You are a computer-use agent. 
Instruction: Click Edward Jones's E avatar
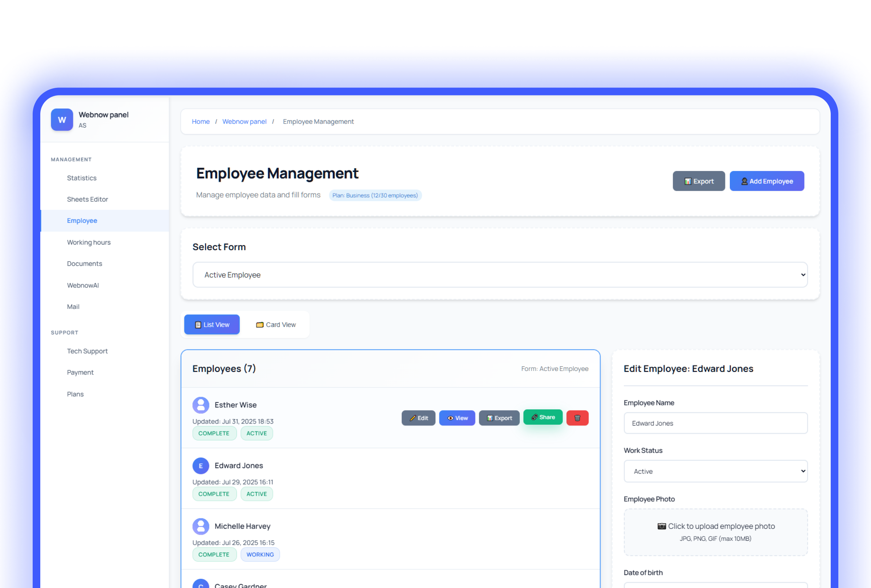201,466
